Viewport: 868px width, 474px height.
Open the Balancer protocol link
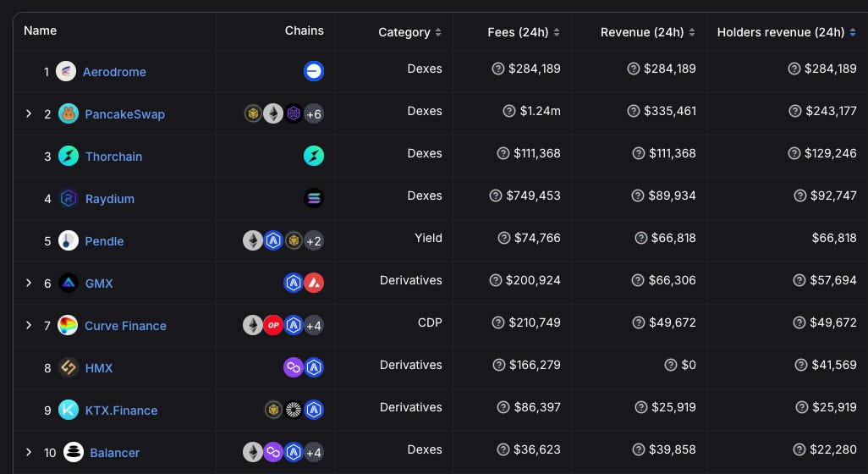pyautogui.click(x=115, y=453)
